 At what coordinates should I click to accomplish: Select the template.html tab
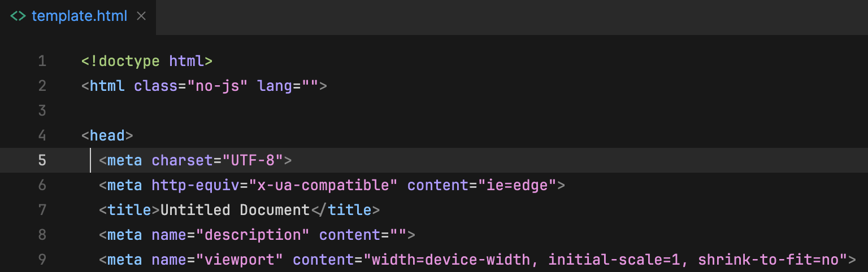tap(79, 16)
